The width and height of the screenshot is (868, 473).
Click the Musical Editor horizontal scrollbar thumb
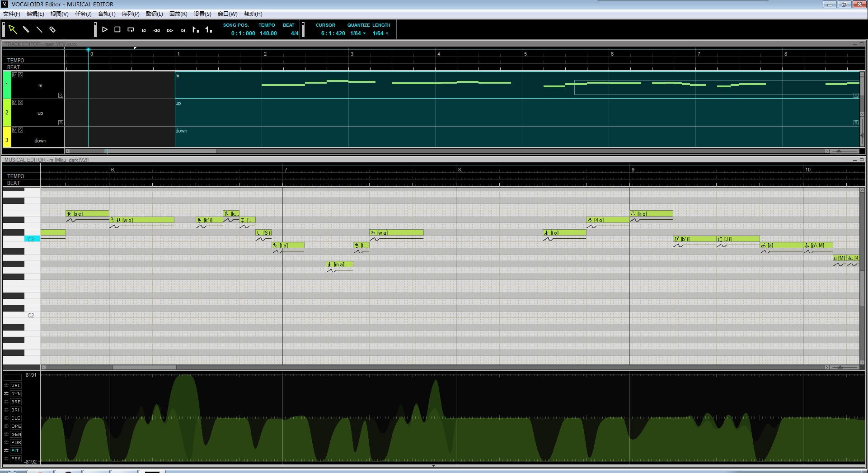click(145, 367)
